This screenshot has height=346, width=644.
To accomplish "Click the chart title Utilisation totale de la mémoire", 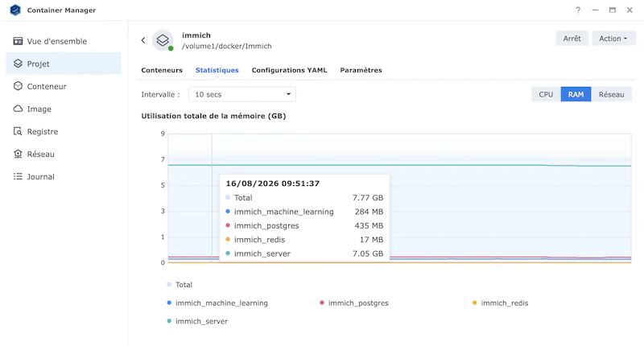I will point(213,116).
